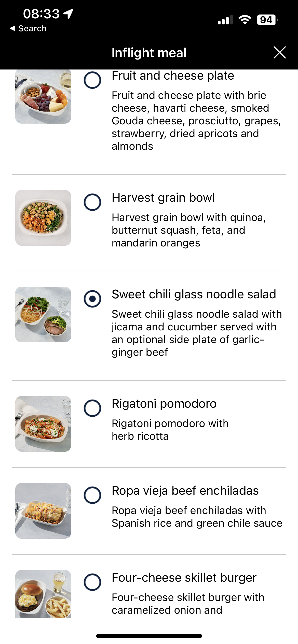Tap the Fruit and cheese plate photo
Screen dimensions: 298x644
click(43, 97)
